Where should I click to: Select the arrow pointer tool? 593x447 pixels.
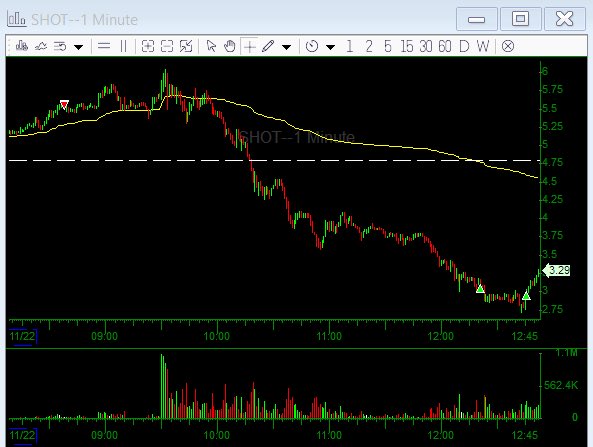pos(211,46)
